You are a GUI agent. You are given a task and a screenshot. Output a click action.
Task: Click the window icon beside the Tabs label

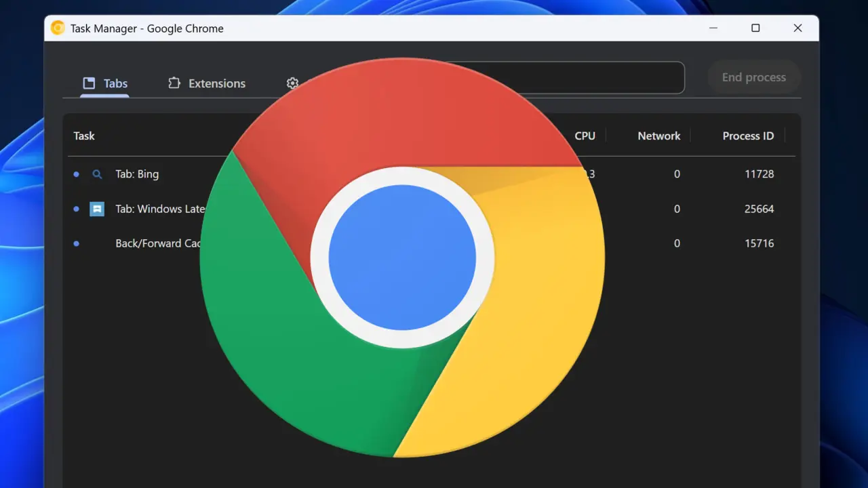89,83
